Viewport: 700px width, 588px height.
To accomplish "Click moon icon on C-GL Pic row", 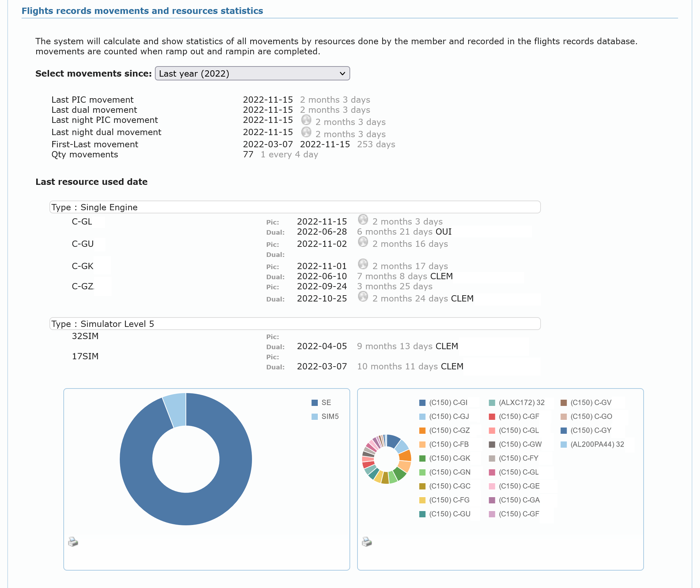I will click(363, 219).
